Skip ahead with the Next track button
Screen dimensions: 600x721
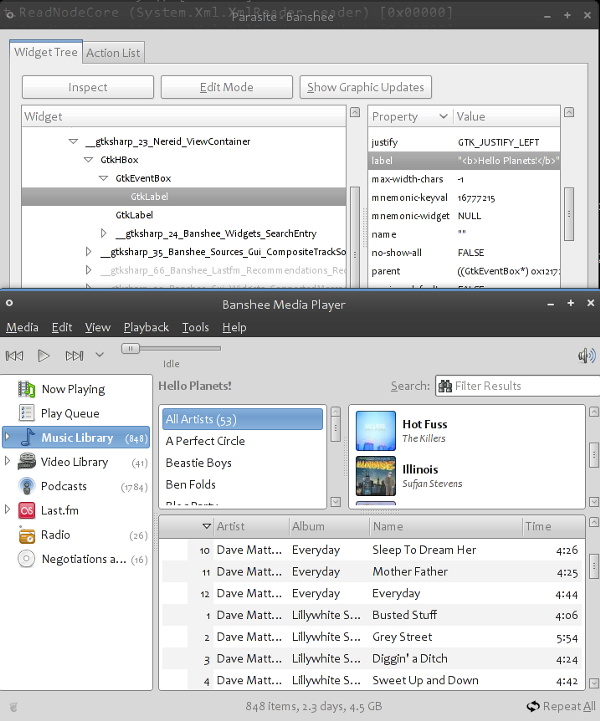[x=74, y=355]
